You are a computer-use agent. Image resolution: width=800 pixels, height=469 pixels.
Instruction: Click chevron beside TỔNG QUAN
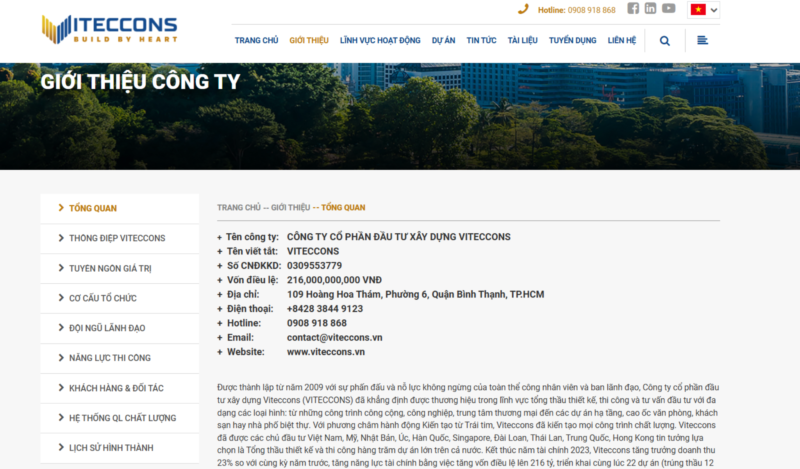(x=61, y=208)
